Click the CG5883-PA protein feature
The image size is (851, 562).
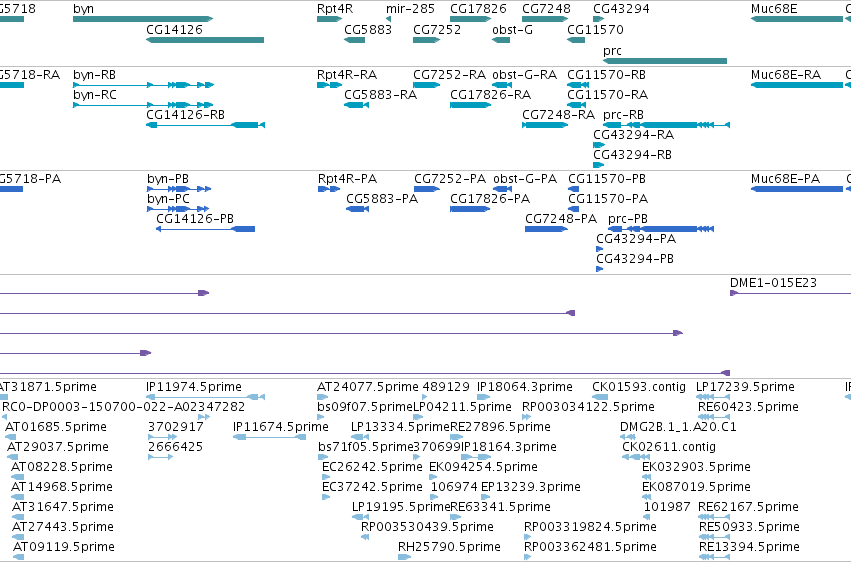pos(358,209)
